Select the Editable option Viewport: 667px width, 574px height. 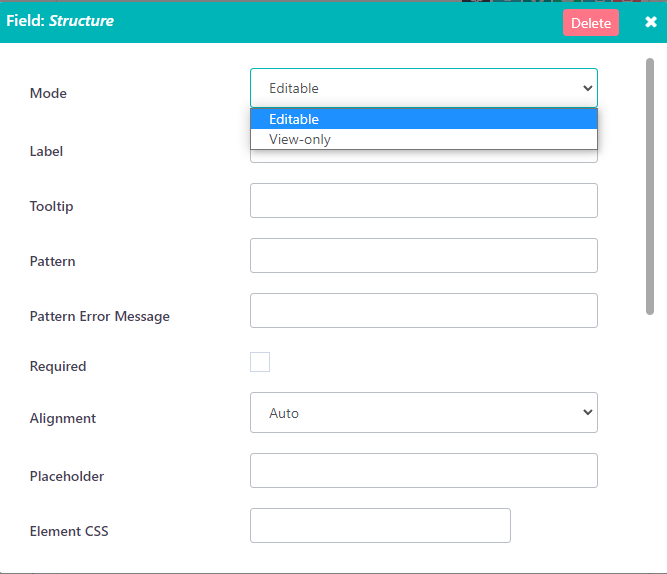tap(424, 119)
